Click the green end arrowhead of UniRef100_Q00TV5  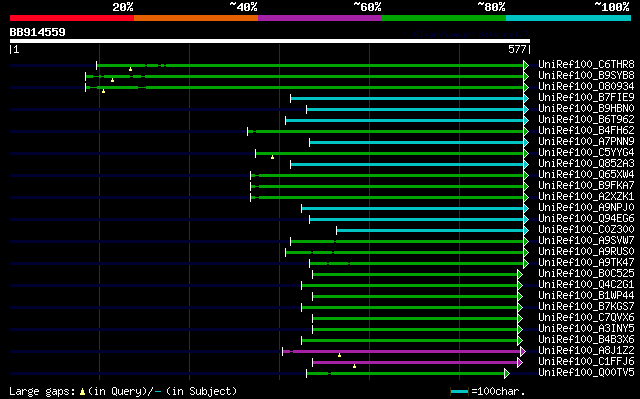[x=507, y=373]
